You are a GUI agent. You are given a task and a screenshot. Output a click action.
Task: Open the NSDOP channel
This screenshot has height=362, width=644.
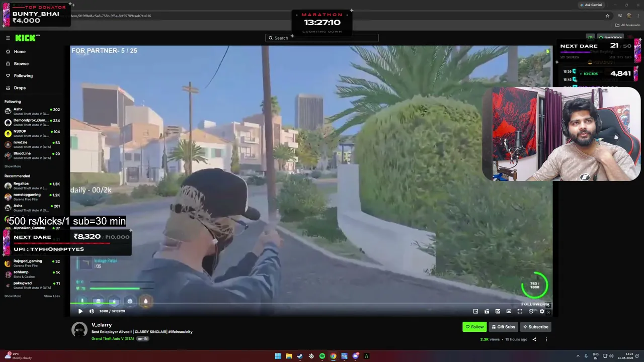[33, 133]
